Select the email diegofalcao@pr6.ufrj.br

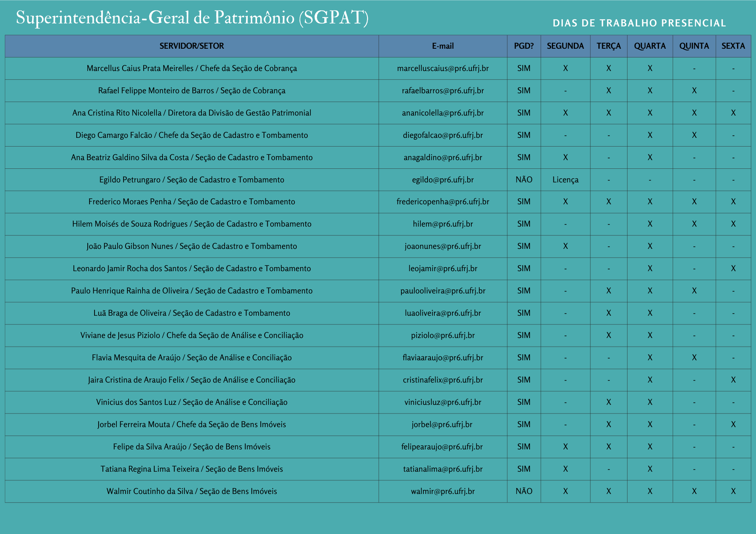[x=443, y=136]
